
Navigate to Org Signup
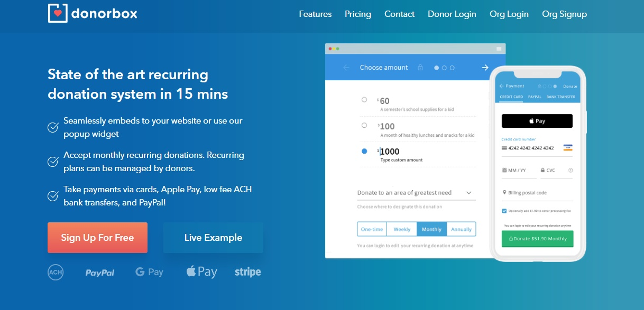tap(564, 14)
